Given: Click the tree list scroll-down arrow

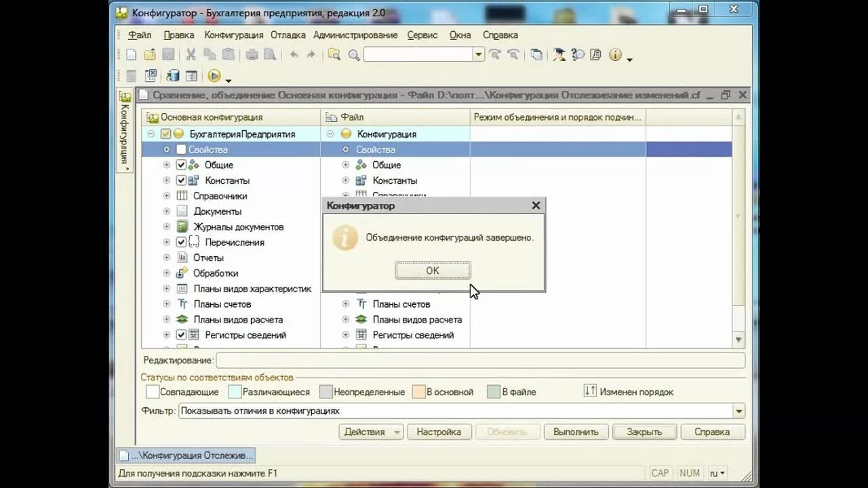Looking at the screenshot, I should pyautogui.click(x=738, y=340).
